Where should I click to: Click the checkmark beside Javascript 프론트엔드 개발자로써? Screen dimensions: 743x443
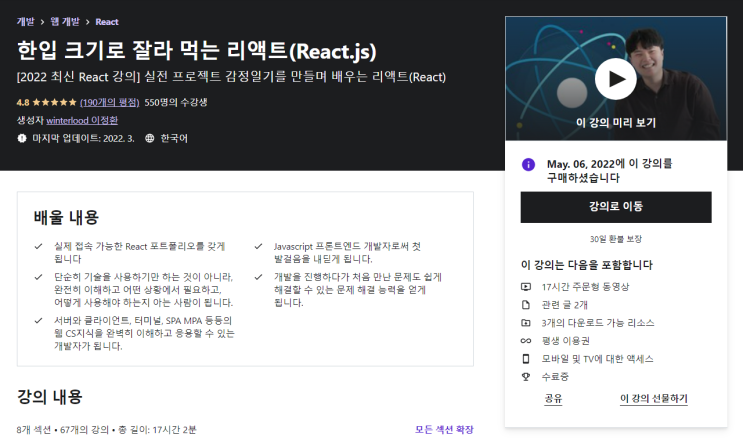point(258,246)
